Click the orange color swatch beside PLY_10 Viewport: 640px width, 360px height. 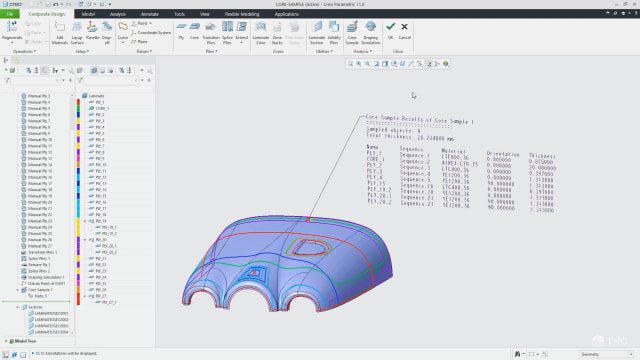[78, 164]
